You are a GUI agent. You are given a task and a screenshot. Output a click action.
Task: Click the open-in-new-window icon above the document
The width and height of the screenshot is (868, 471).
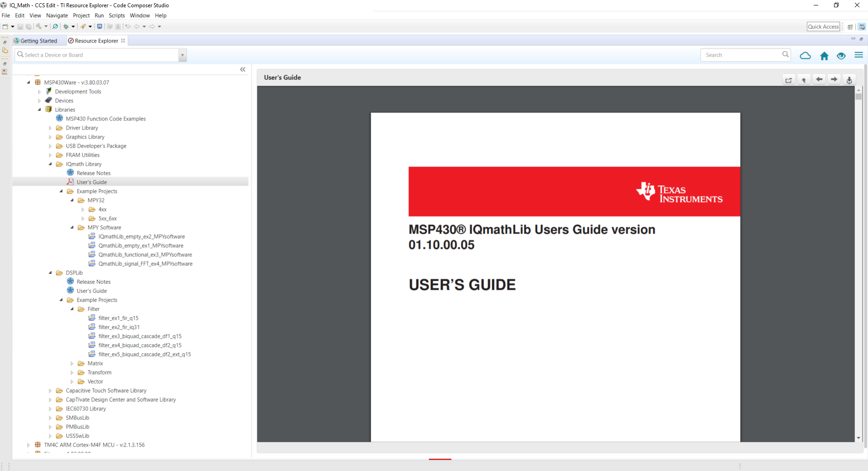point(789,80)
